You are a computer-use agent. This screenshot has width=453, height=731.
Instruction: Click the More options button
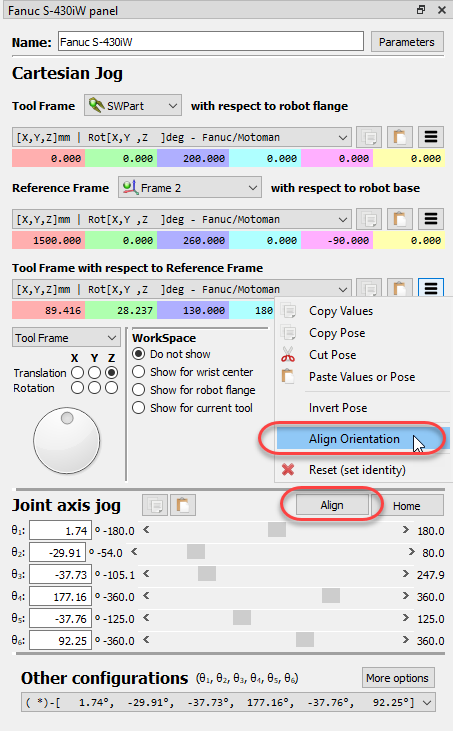click(398, 678)
